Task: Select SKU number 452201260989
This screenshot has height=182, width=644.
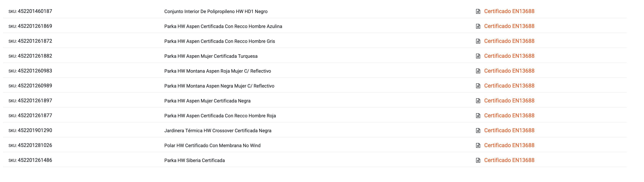Action: point(35,86)
